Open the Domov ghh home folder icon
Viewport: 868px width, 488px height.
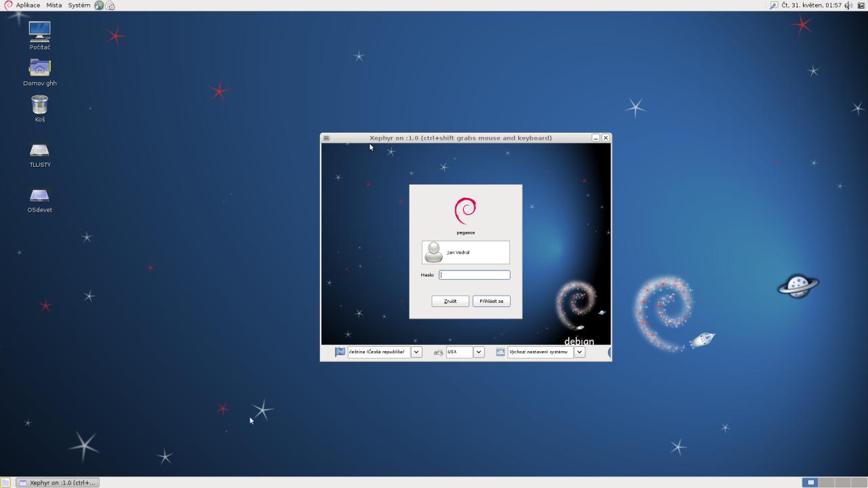pos(39,68)
